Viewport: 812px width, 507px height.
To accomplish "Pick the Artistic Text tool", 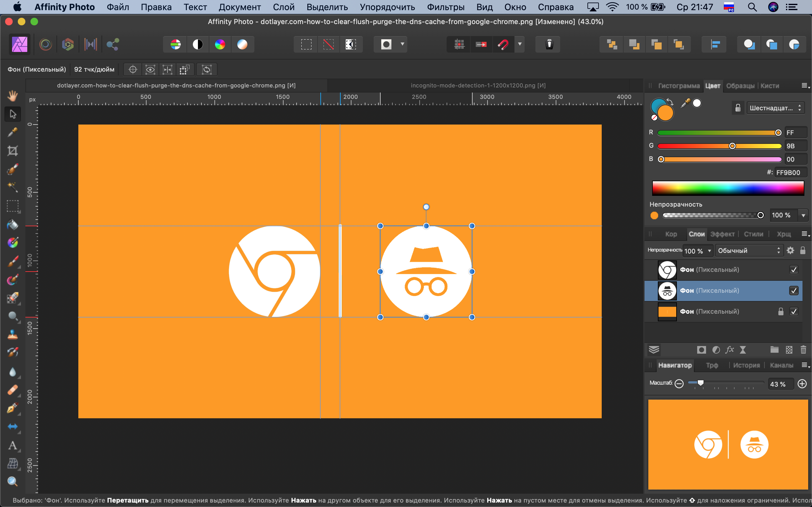I will click(12, 445).
